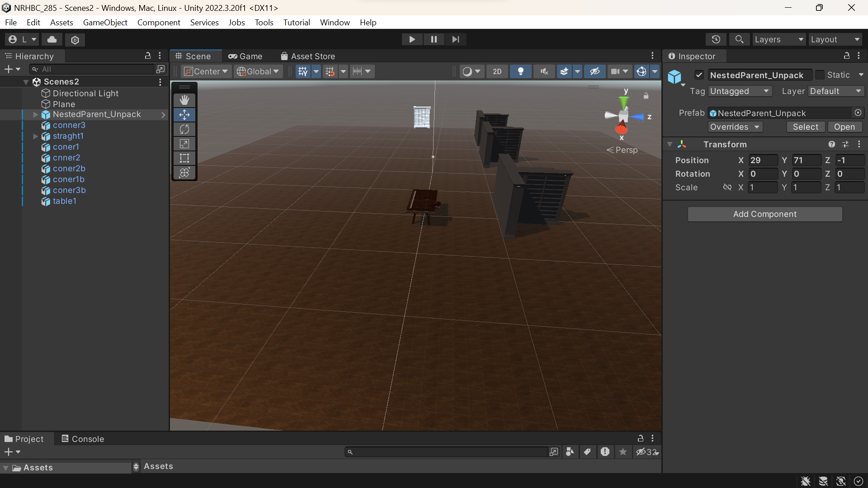
Task: Lock the Inspector panel
Action: 847,56
